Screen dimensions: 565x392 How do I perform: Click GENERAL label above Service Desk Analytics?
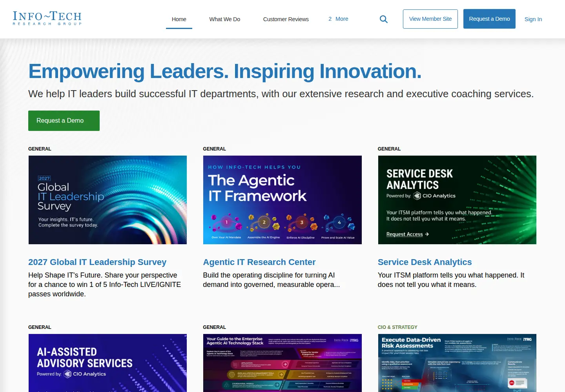[389, 149]
